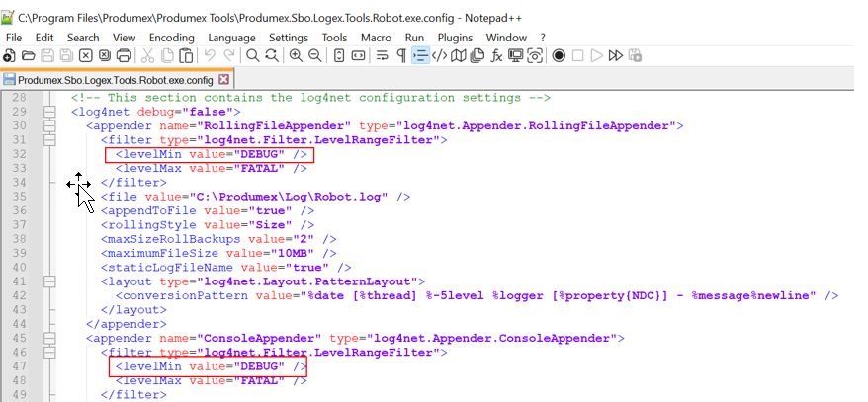Viewport: 868px width, 402px height.
Task: Open the File menu
Action: point(14,38)
